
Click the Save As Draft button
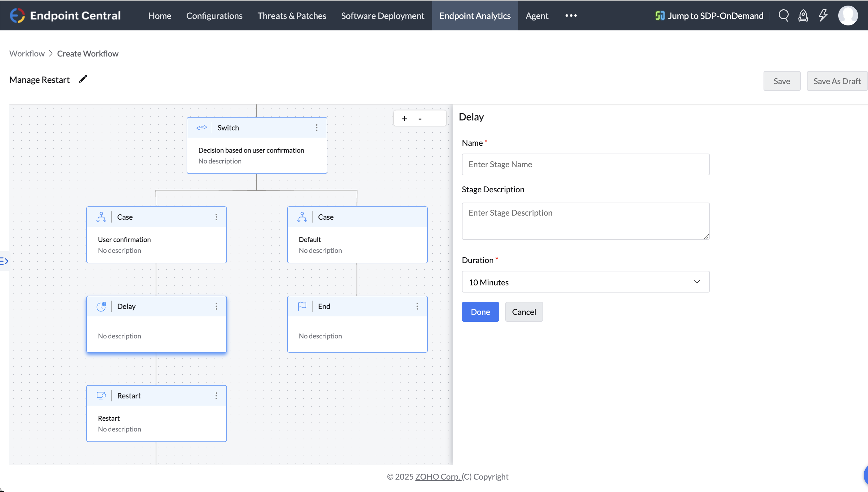coord(837,81)
